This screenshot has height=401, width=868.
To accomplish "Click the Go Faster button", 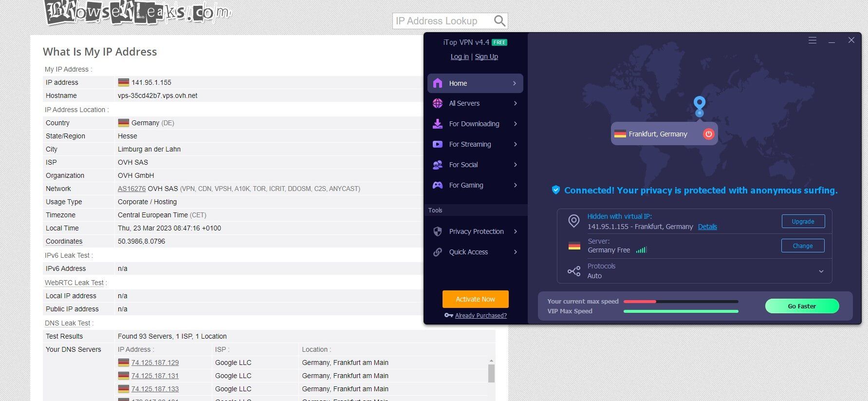I will coord(802,306).
